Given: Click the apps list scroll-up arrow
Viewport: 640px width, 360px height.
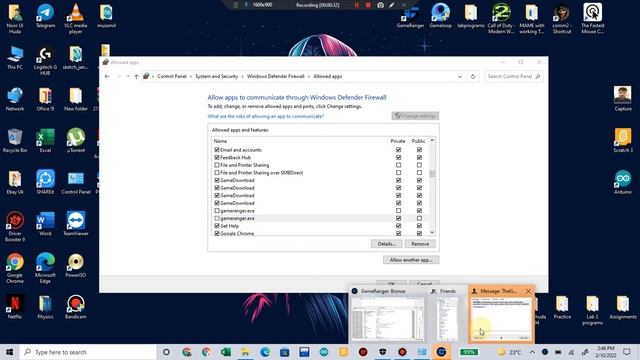Looking at the screenshot, I should pyautogui.click(x=432, y=140).
